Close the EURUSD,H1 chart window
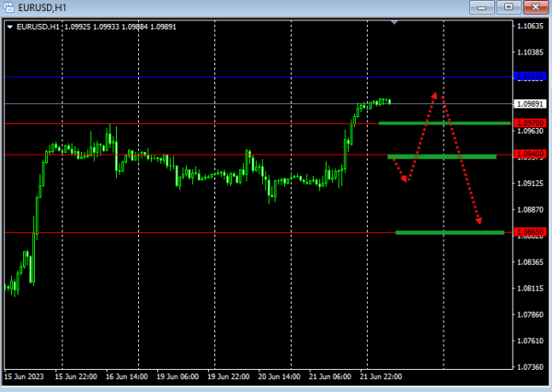The height and width of the screenshot is (392, 552). click(535, 7)
